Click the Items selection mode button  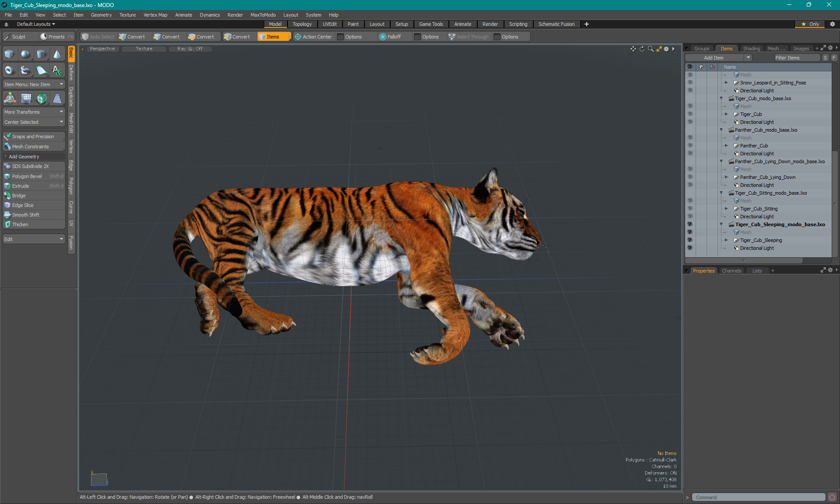[274, 37]
